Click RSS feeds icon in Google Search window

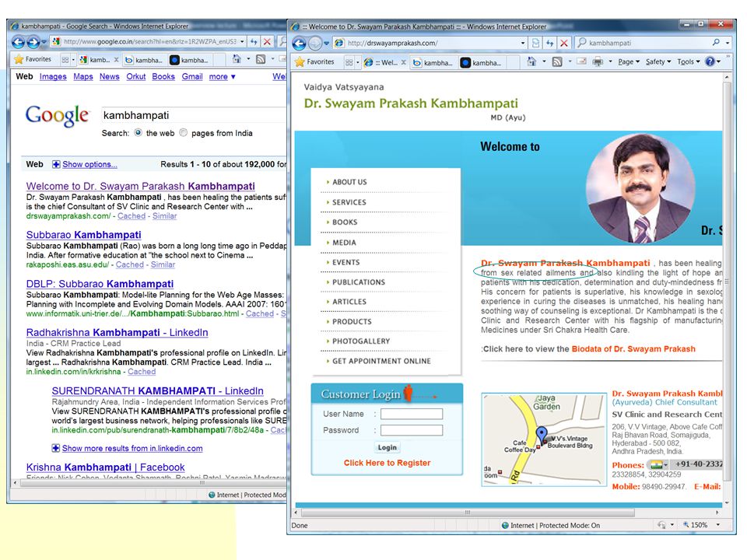tap(261, 59)
